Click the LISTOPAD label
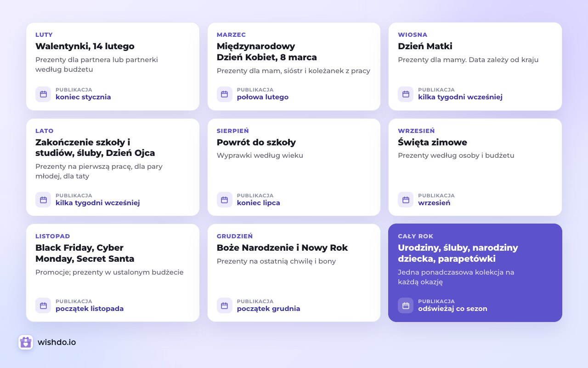 53,236
